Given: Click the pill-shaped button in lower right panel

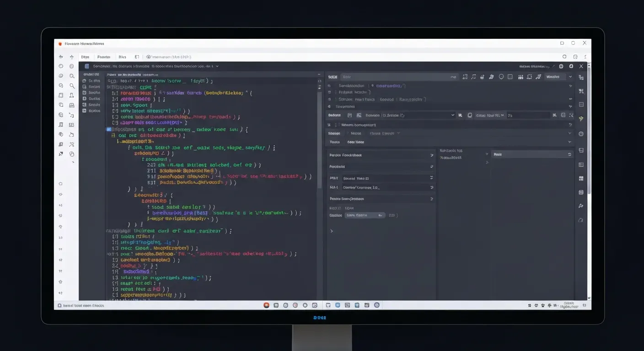Looking at the screenshot, I should point(364,215).
